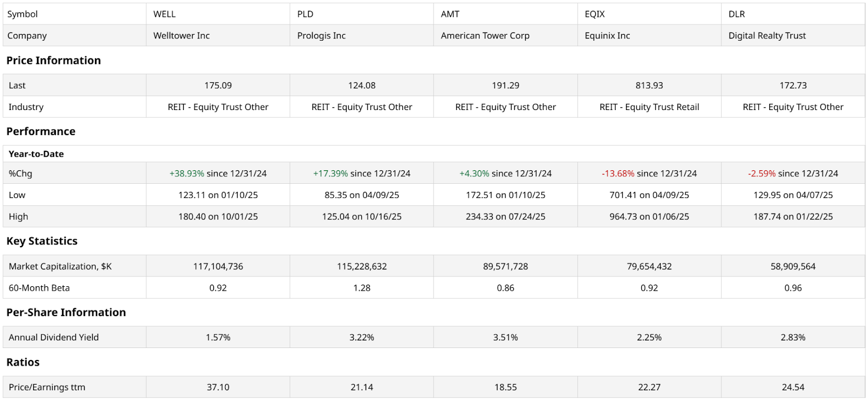Viewport: 868px width, 406px height.
Task: Click Equinix's REIT - Equity Trust Retail industry
Action: (x=649, y=107)
